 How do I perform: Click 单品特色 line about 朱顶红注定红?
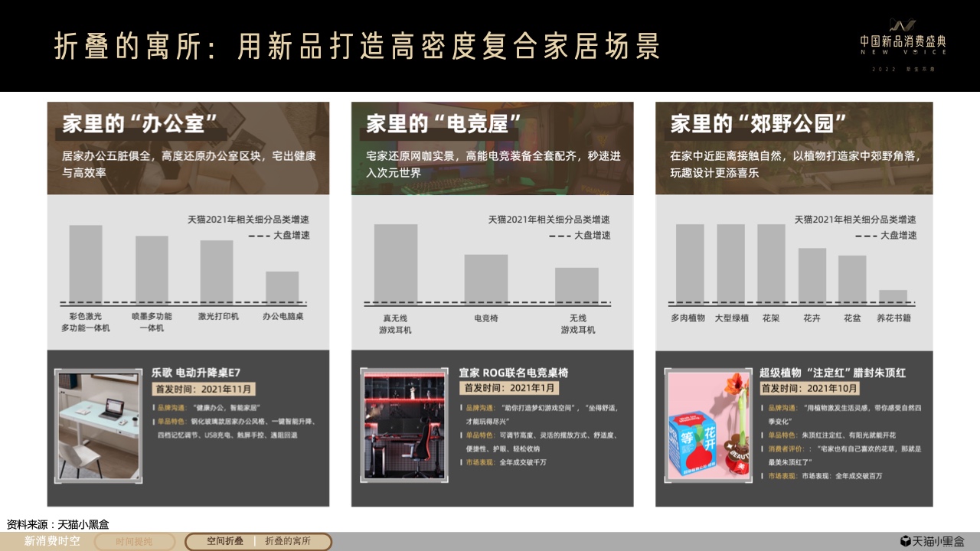(828, 435)
